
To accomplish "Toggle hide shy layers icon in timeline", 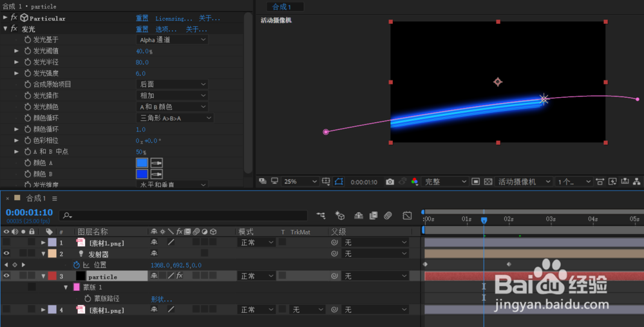I will [x=359, y=216].
